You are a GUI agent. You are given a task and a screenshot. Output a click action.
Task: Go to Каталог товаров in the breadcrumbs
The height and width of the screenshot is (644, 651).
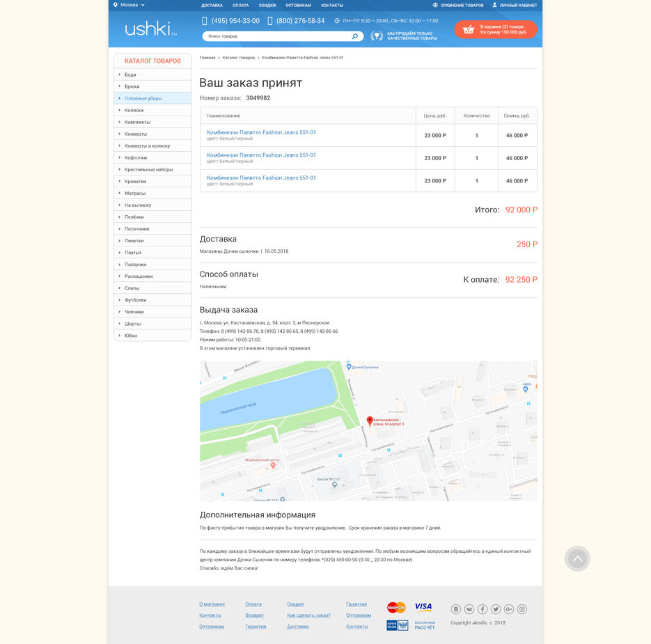[238, 58]
